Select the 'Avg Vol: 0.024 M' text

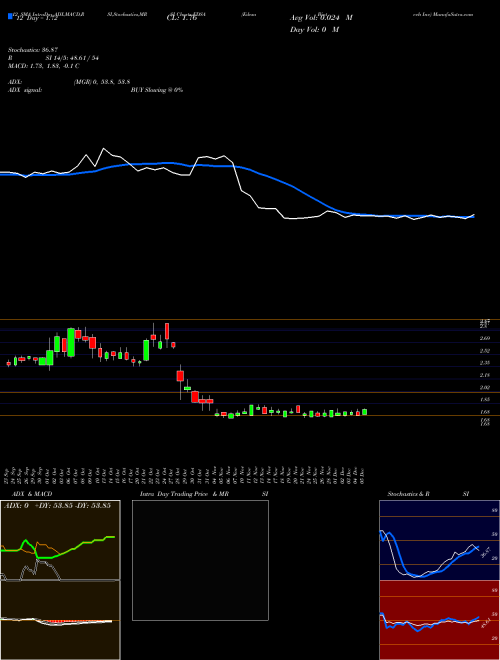pos(320,18)
